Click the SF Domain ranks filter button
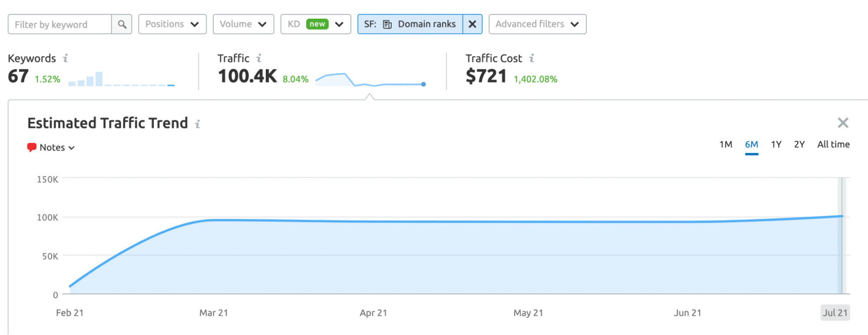This screenshot has height=335, width=868. (x=410, y=24)
